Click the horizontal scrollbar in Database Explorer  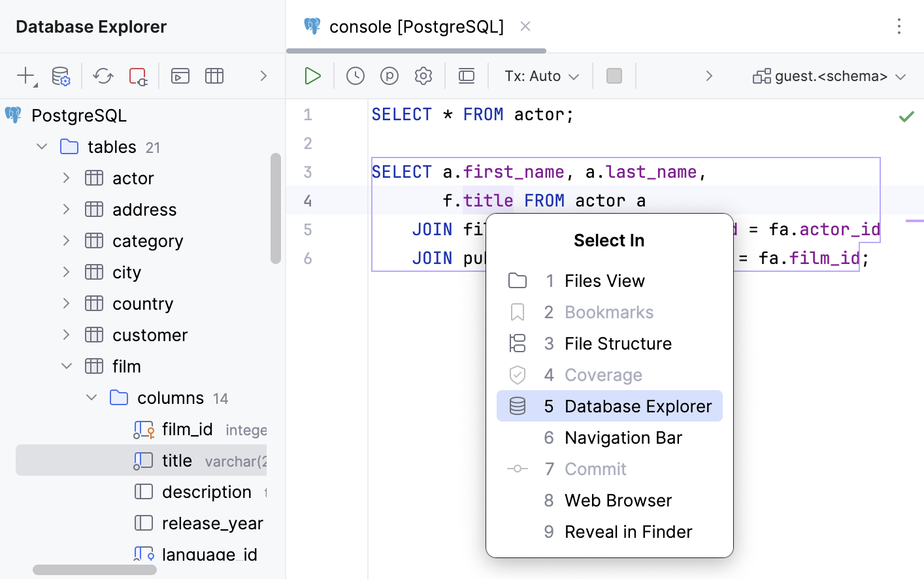(95, 570)
